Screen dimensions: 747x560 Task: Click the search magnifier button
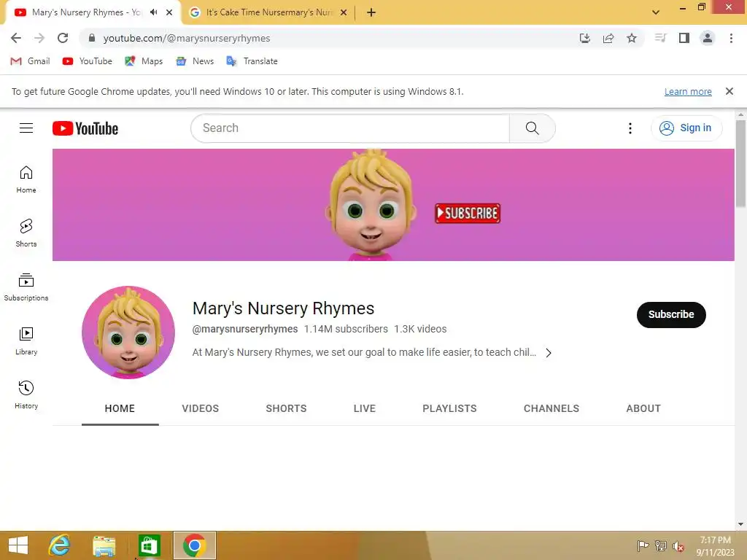[x=532, y=128]
